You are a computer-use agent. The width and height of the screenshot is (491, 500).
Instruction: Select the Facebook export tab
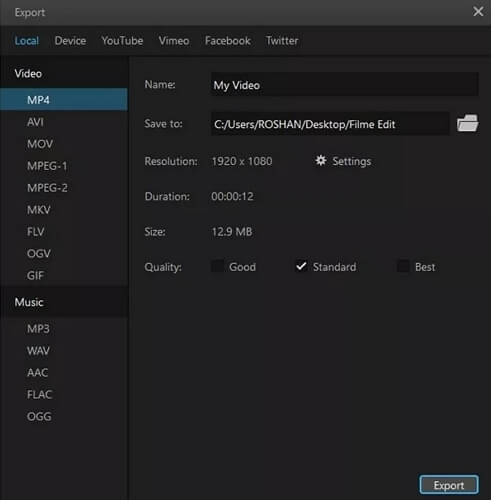(x=228, y=41)
